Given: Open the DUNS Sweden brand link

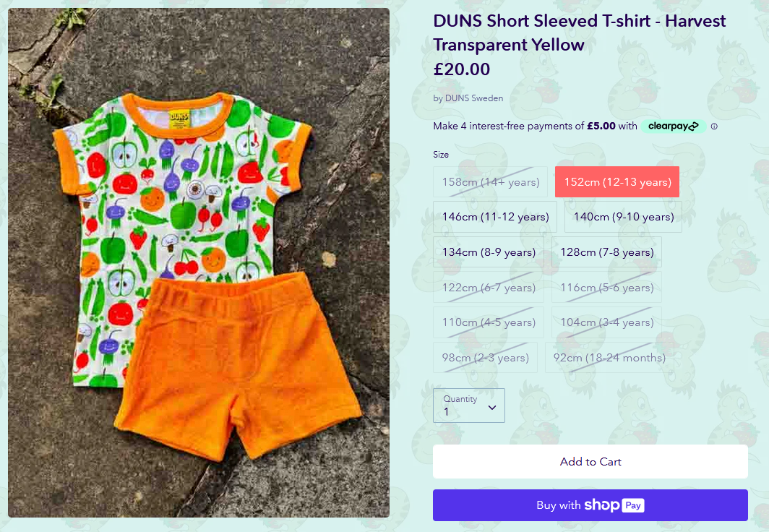Looking at the screenshot, I should pos(474,98).
